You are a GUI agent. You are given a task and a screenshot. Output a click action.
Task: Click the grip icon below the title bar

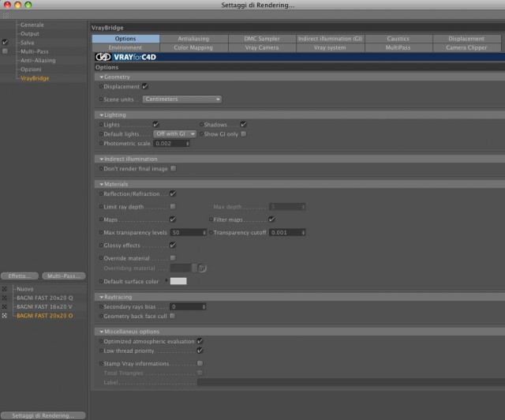coord(6,15)
